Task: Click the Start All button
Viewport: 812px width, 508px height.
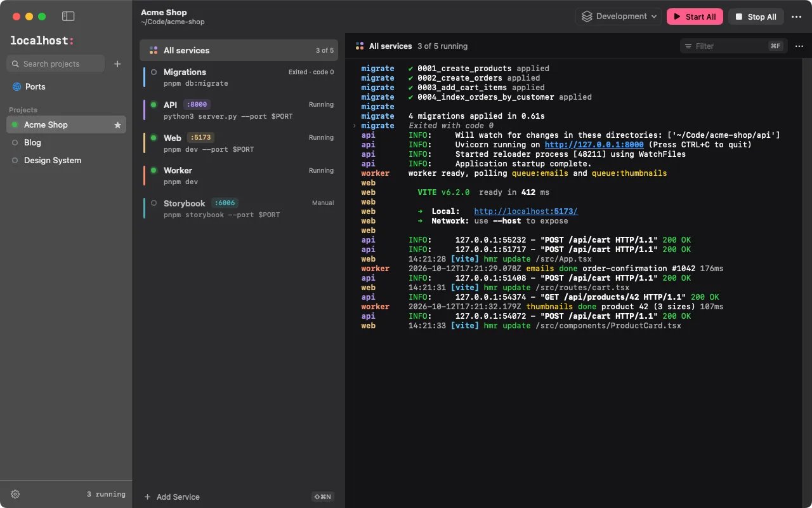Action: [695, 17]
